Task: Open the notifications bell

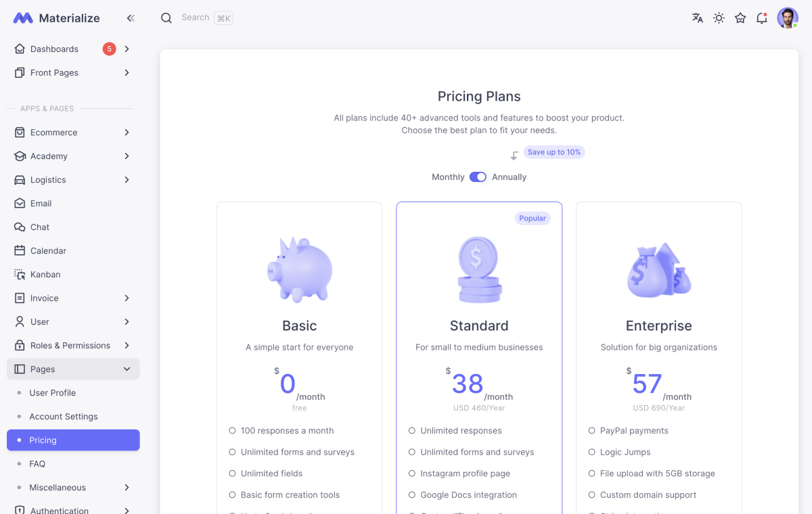Action: pos(762,18)
